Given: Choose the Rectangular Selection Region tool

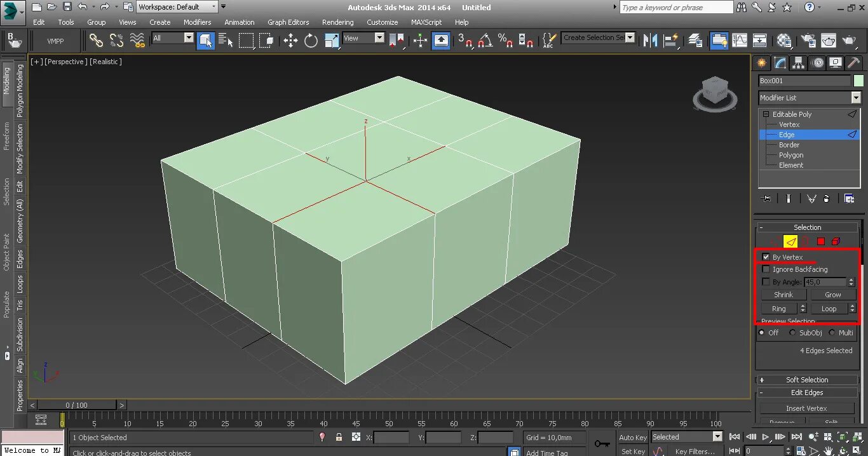Looking at the screenshot, I should (x=247, y=41).
